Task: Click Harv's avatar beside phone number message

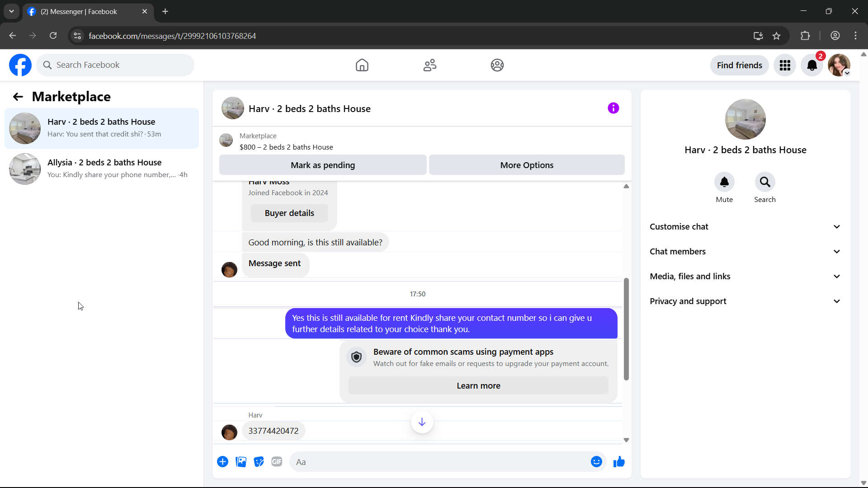Action: (x=229, y=432)
